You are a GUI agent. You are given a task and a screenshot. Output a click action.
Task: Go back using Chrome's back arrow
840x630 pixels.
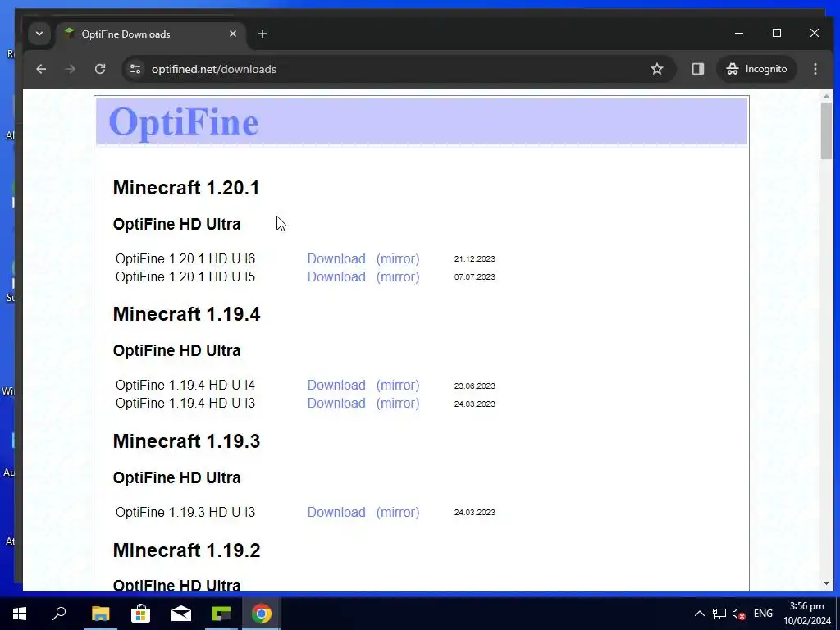41,69
